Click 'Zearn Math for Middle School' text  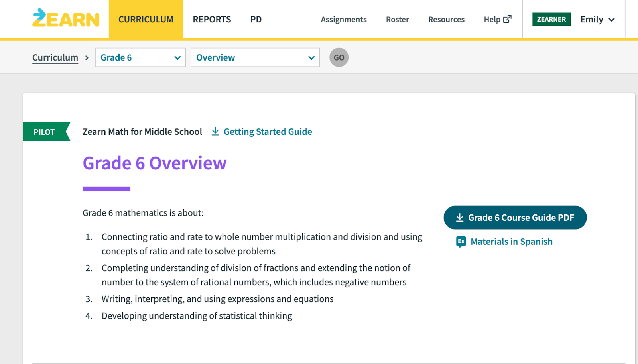pos(142,132)
